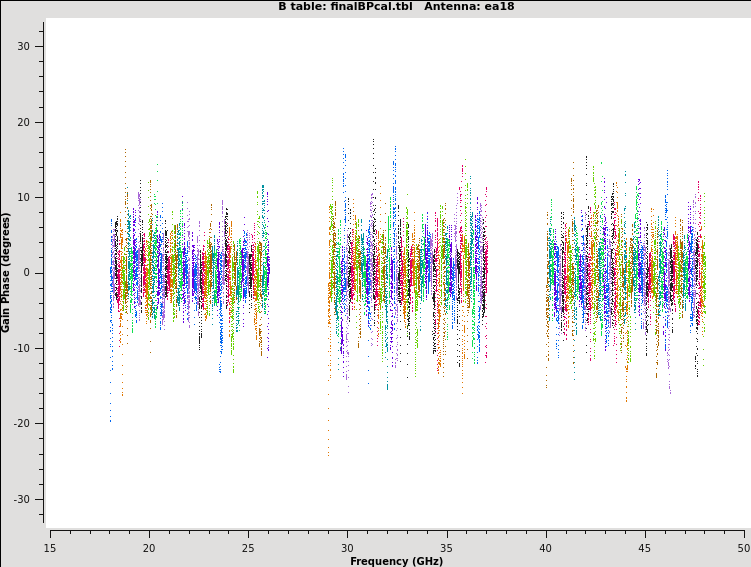Click the y-axis tick label -20

[x=22, y=424]
